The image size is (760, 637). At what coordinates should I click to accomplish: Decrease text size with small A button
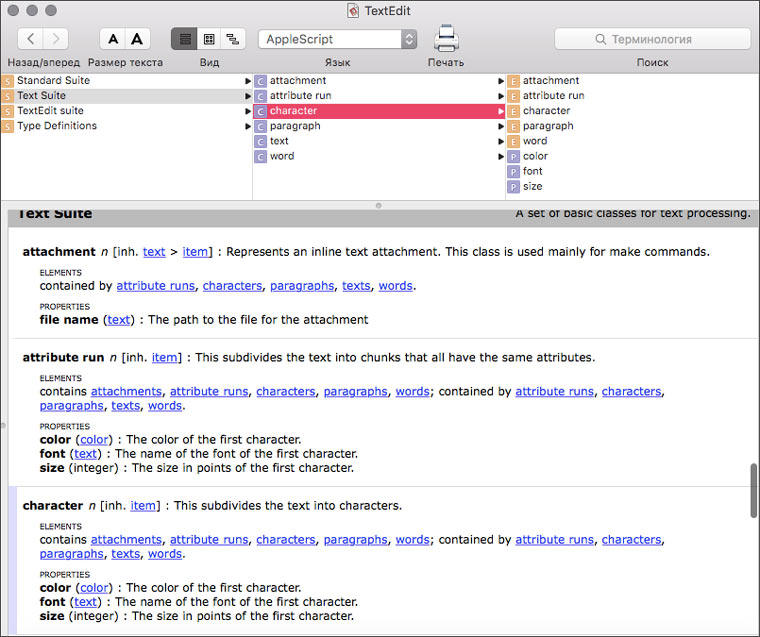click(112, 39)
